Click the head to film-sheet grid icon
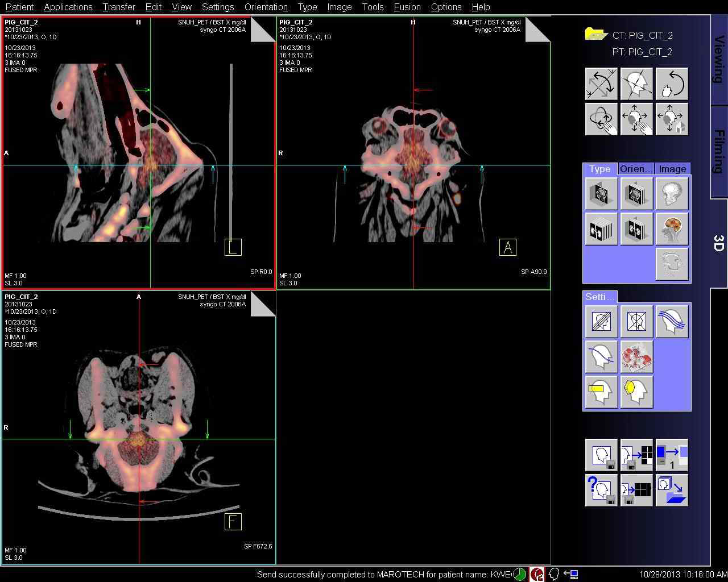Viewport: 728px width, 582px height. coord(636,455)
